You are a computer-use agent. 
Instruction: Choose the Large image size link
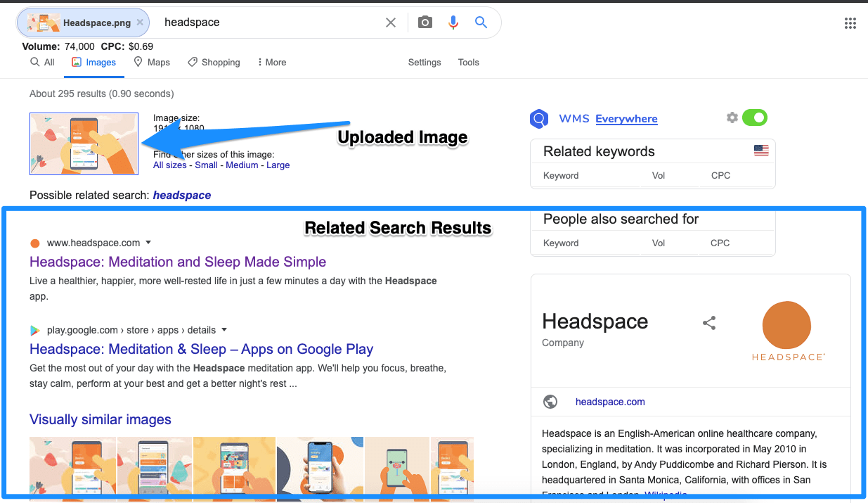[x=278, y=165]
